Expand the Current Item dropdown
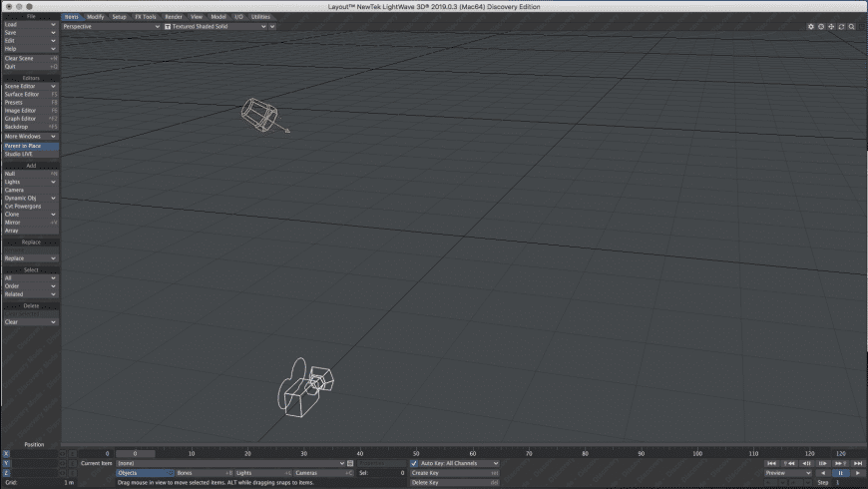Screen dimensions: 868x489 [230, 463]
